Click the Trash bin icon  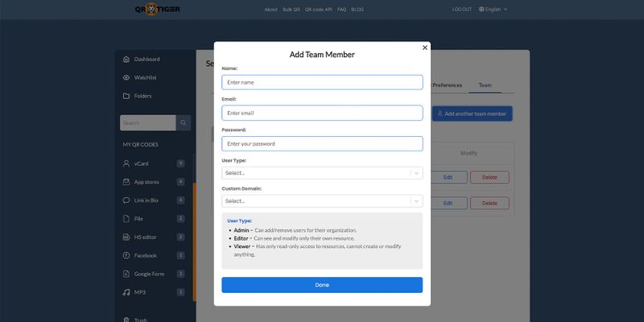tap(126, 320)
